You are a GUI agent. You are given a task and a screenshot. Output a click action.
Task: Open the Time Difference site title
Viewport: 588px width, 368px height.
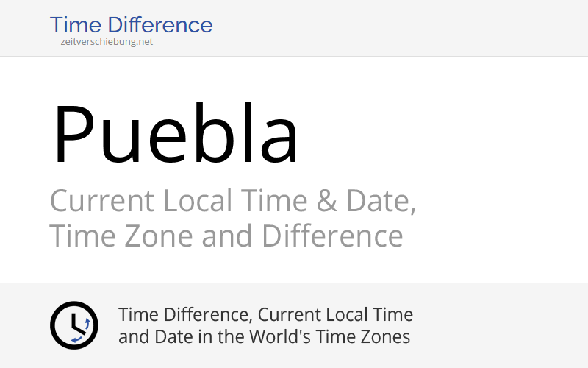(131, 25)
